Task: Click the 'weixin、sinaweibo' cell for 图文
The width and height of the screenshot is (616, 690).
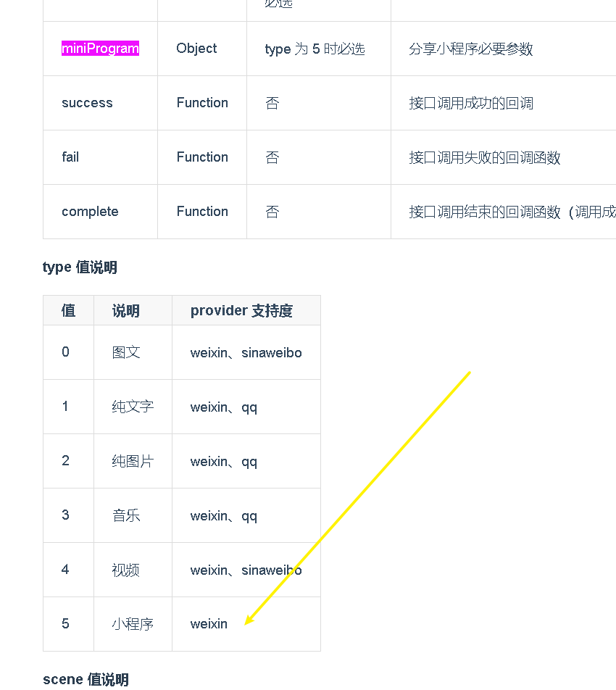Action: point(246,353)
